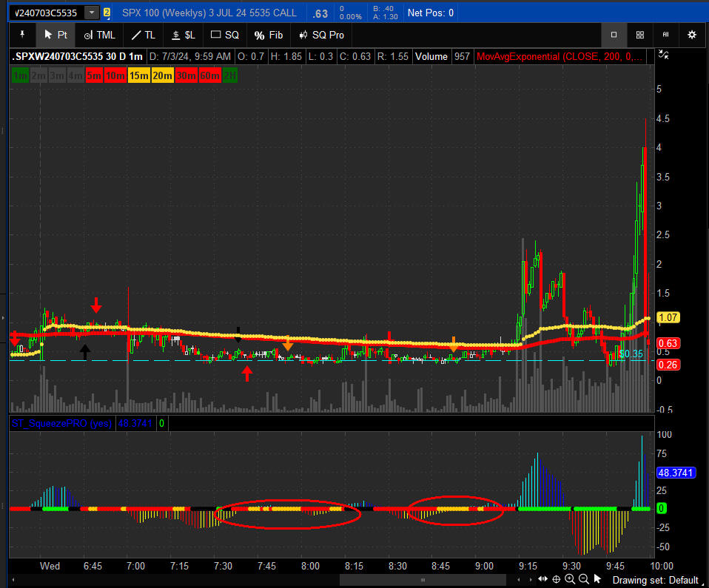Open chart settings gear icon
The width and height of the screenshot is (709, 588).
pos(692,35)
